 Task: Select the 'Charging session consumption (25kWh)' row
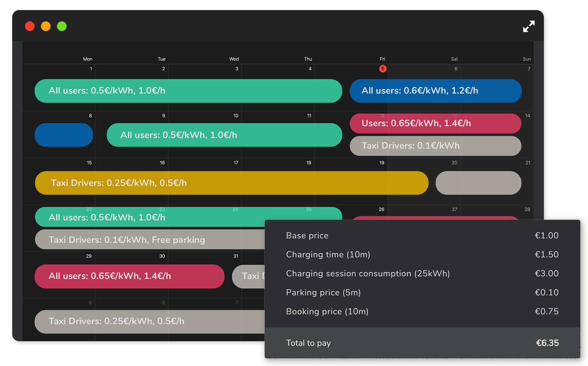click(422, 274)
